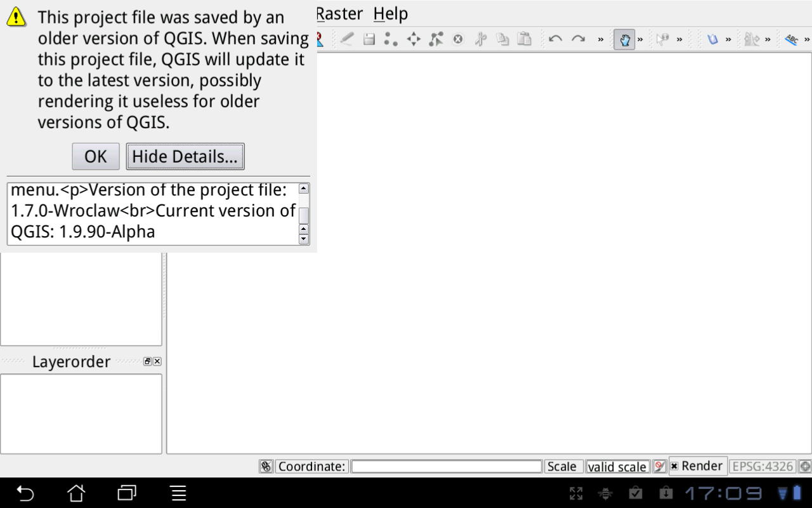Expand overflow chevron after ABC label icon
The image size is (812, 508).
[x=807, y=39]
